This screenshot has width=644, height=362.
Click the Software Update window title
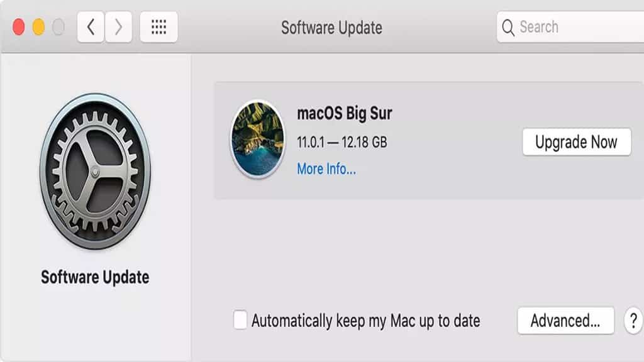coord(331,28)
